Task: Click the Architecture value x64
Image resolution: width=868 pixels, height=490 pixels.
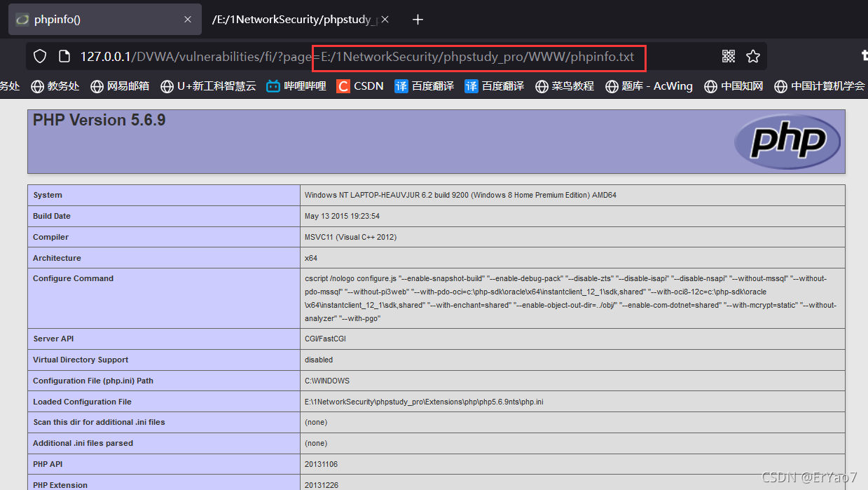Action: click(x=311, y=258)
